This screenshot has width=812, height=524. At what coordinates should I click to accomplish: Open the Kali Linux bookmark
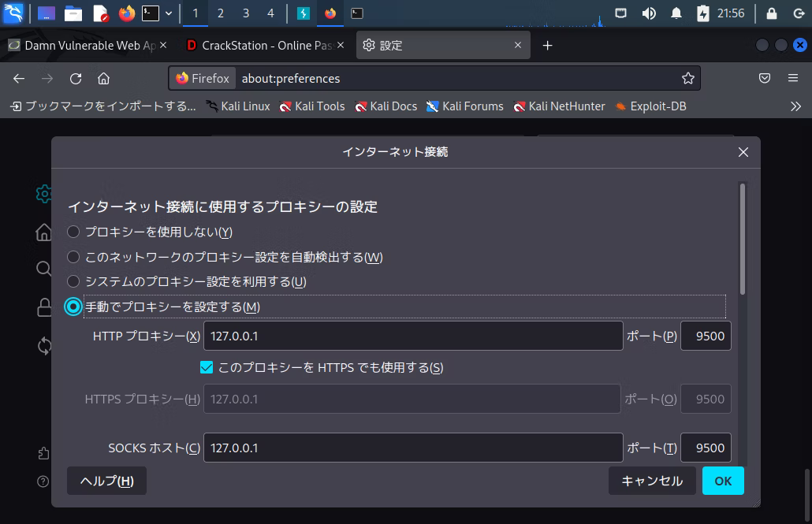pos(238,106)
